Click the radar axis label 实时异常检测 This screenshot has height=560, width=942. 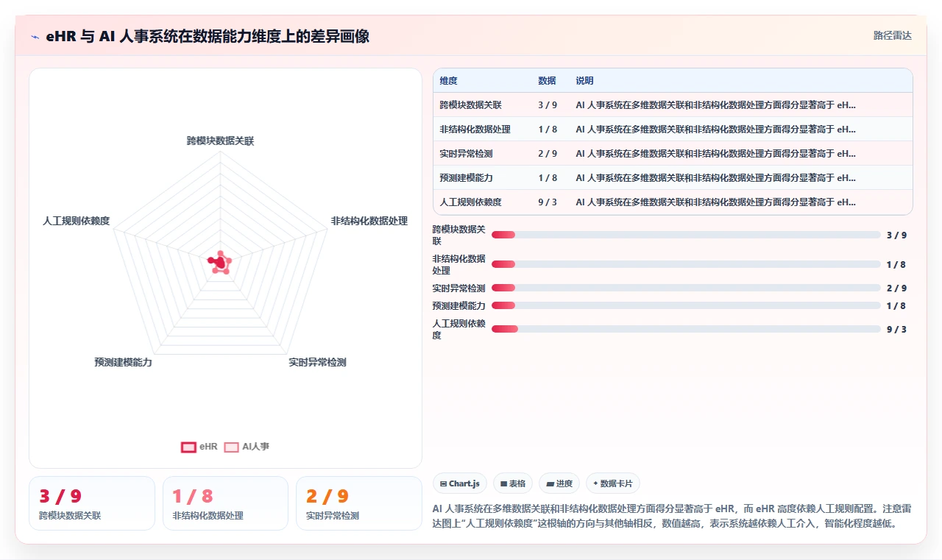[x=317, y=362]
